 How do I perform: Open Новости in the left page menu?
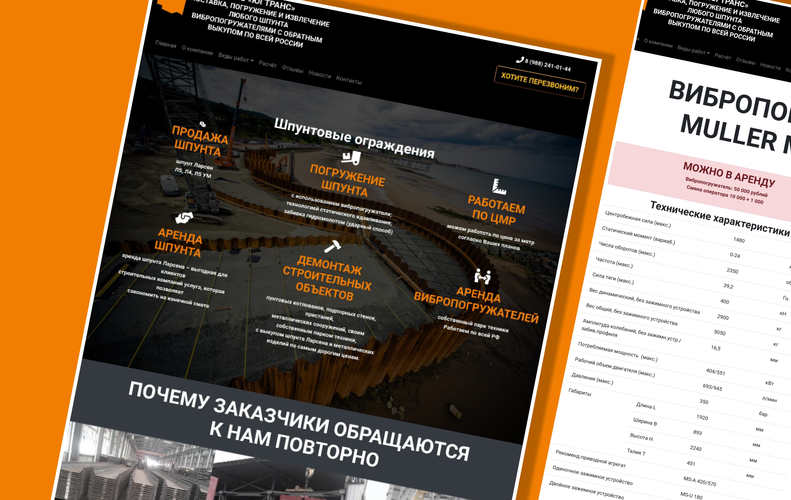320,75
